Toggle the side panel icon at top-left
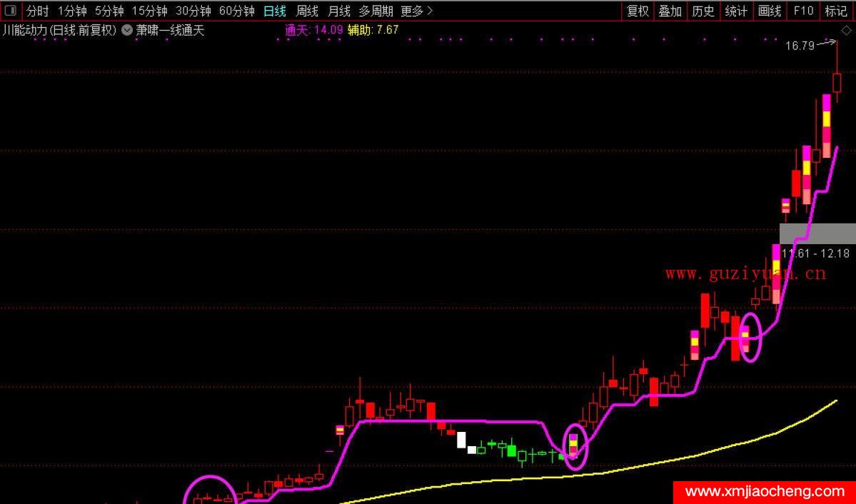 click(x=11, y=11)
